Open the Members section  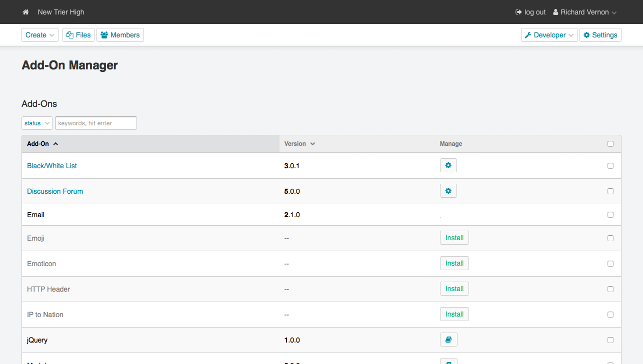tap(120, 35)
